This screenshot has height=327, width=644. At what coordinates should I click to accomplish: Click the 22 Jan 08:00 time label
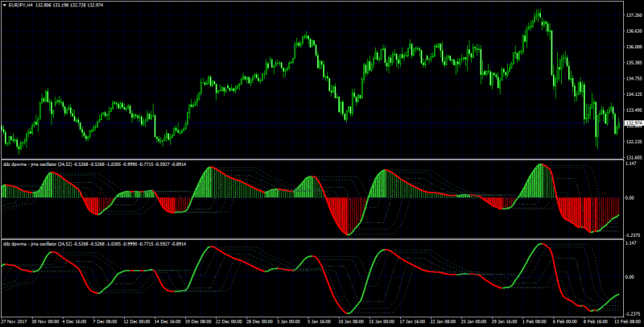(444, 322)
